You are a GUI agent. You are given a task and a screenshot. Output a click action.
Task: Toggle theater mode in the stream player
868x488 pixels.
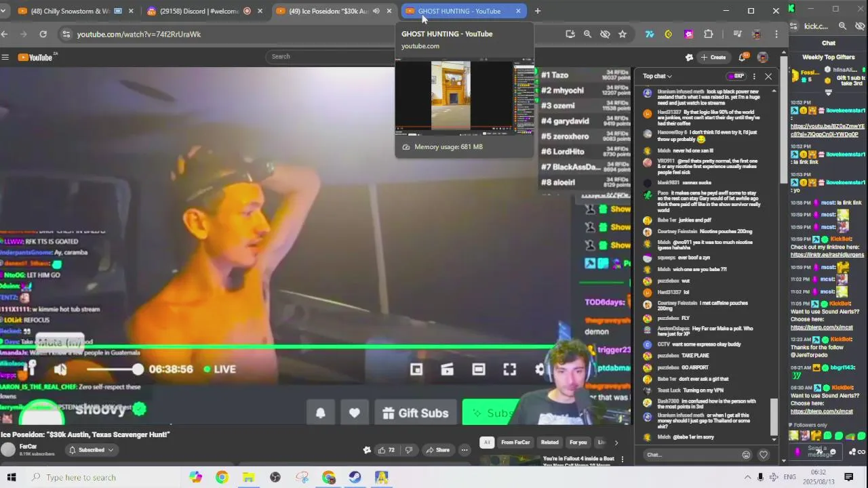click(x=479, y=369)
